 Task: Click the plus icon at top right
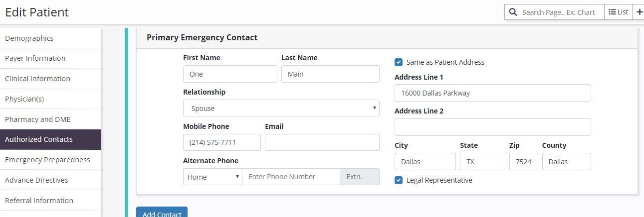(x=640, y=12)
